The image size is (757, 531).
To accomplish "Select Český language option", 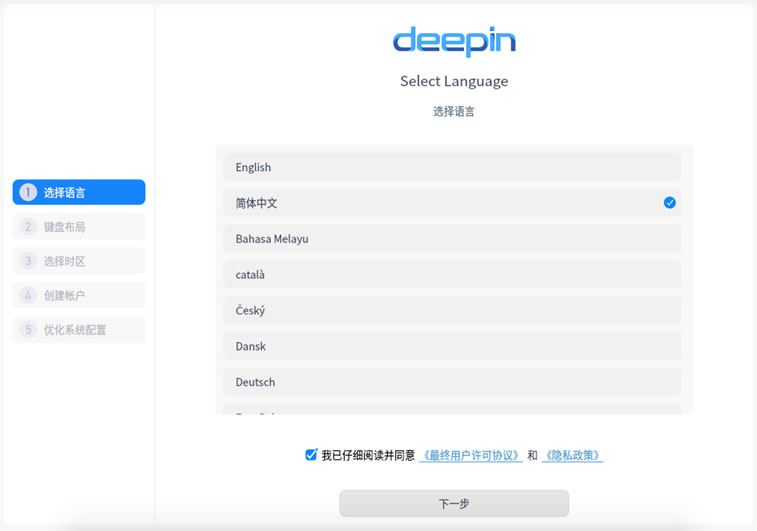I will click(452, 310).
